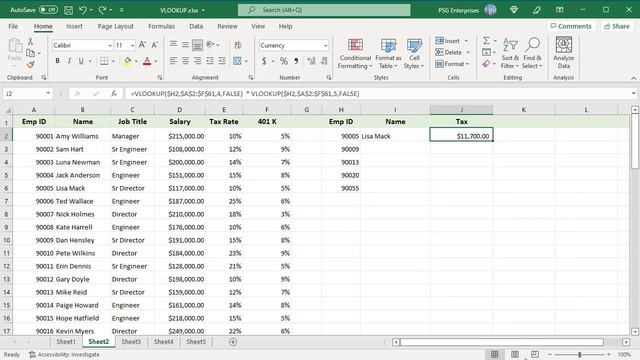Open the font size dropdown
This screenshot has width=640, height=360.
click(x=132, y=45)
